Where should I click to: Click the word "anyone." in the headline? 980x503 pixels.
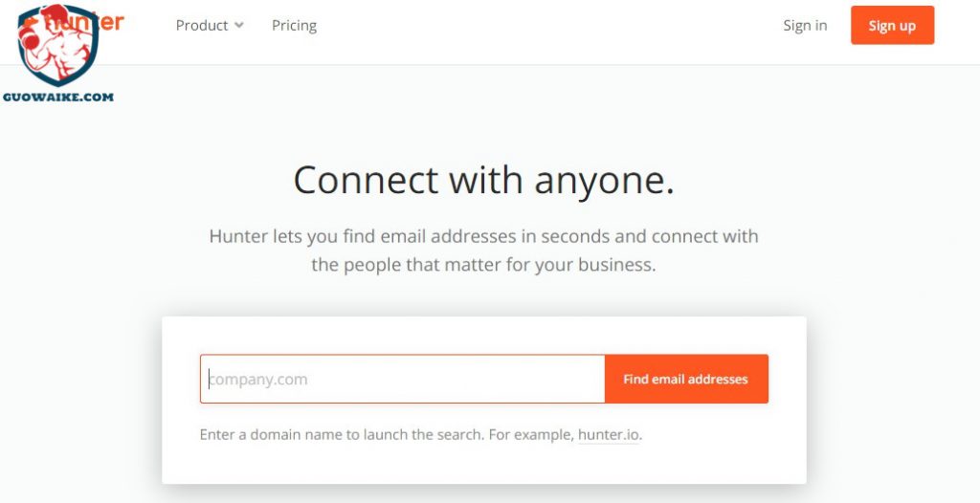click(x=605, y=181)
